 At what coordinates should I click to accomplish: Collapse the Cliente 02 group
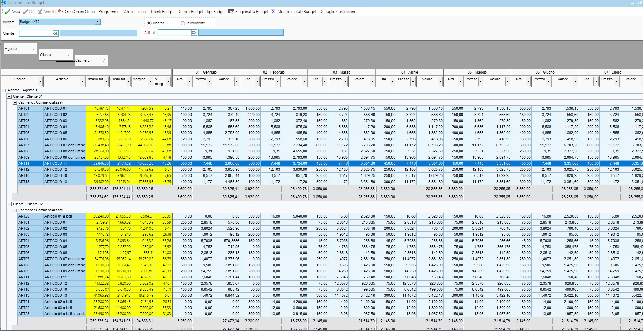click(9, 204)
